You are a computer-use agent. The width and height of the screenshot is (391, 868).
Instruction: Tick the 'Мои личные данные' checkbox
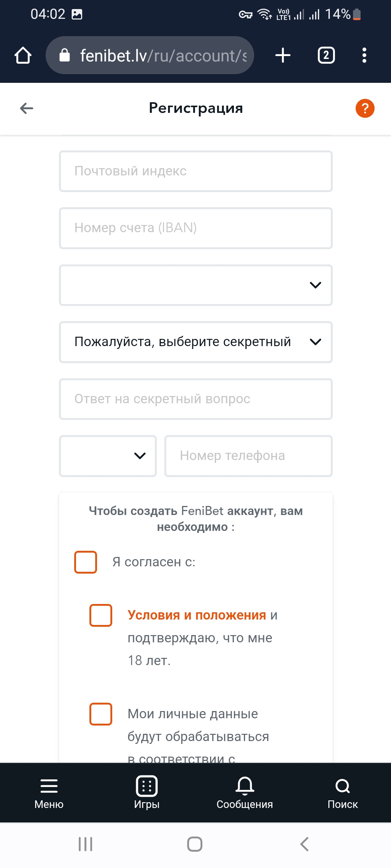[x=101, y=714]
